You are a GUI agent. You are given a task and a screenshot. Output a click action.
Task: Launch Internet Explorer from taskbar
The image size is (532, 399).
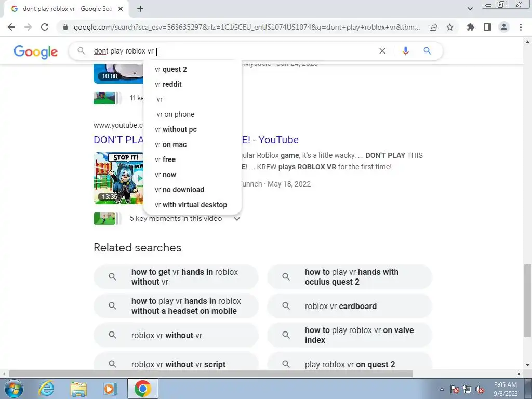tap(46, 389)
